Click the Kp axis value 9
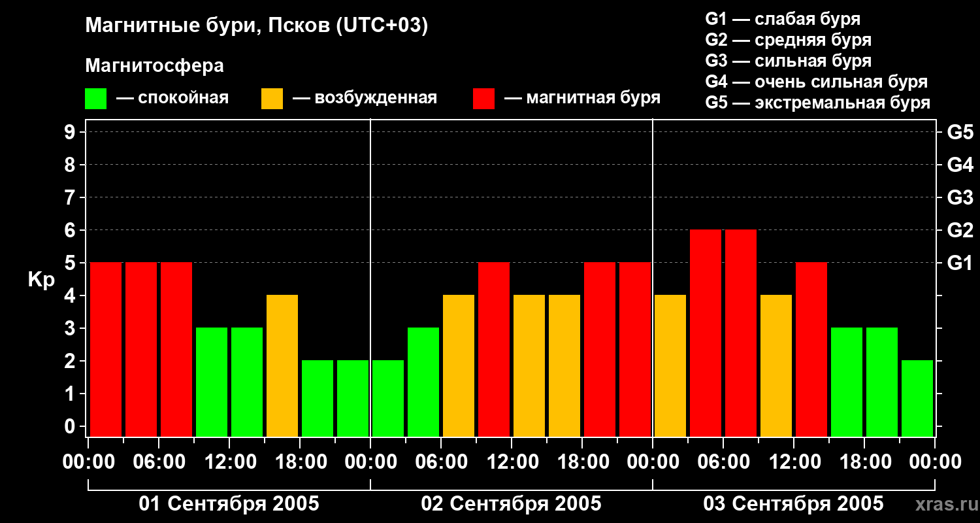The width and height of the screenshot is (980, 523). pyautogui.click(x=71, y=132)
